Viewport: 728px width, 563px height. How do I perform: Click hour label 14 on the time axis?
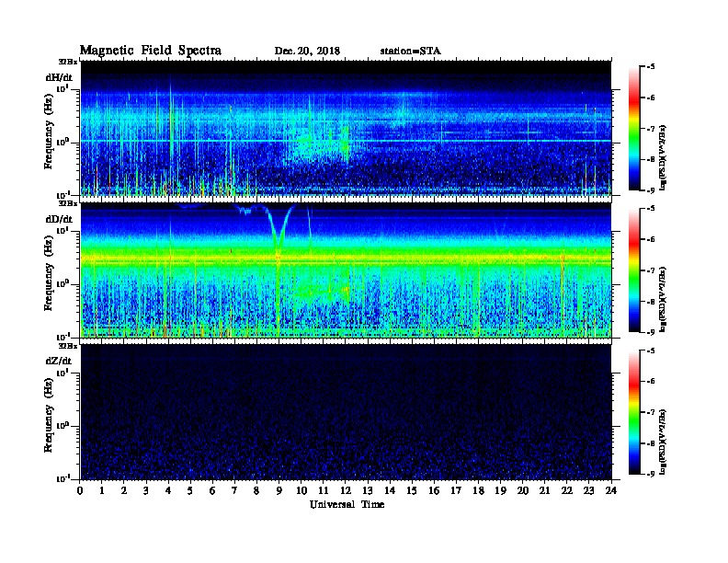point(390,490)
